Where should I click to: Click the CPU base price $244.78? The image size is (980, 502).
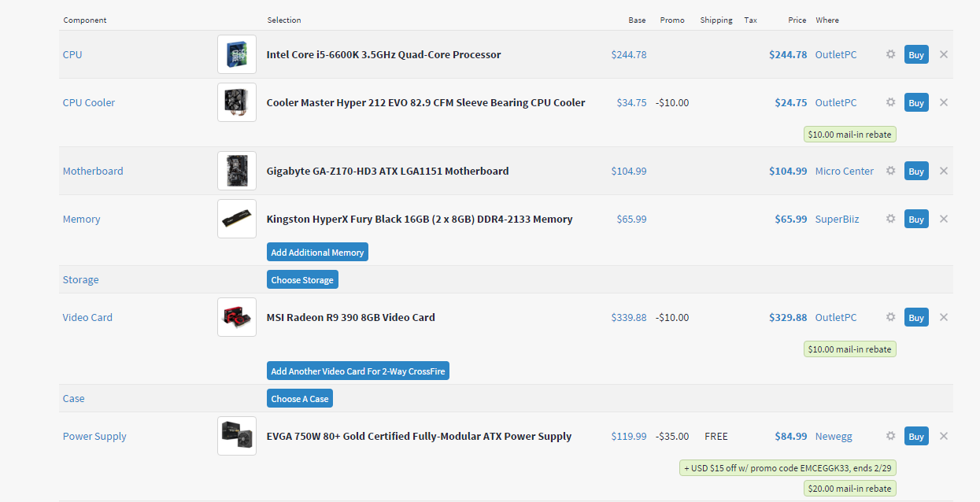[x=629, y=54]
